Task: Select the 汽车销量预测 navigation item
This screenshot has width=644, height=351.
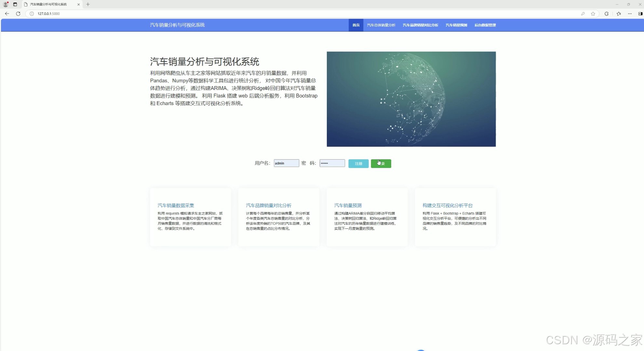Action: pos(456,25)
